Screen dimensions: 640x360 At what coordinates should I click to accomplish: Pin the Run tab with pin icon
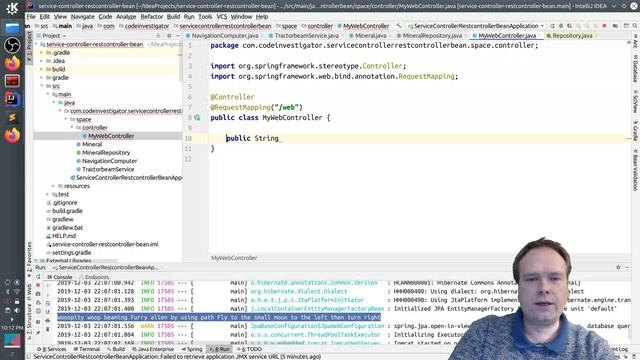[38, 334]
